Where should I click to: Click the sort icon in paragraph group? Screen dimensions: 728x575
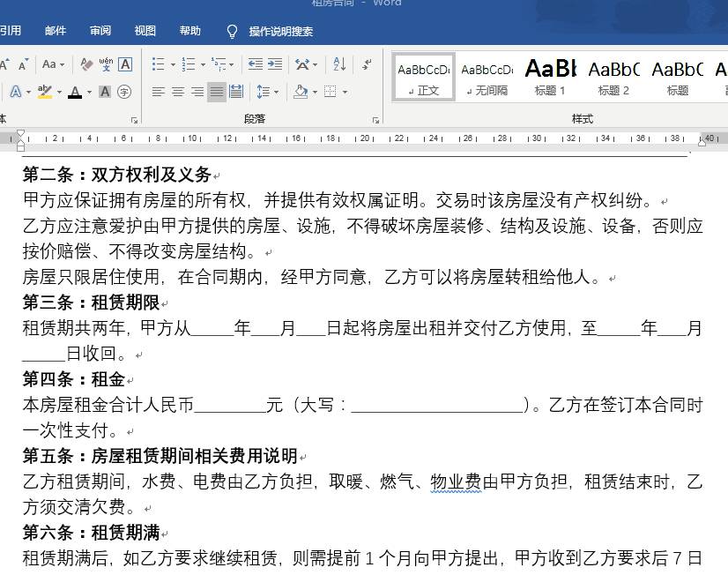[338, 64]
